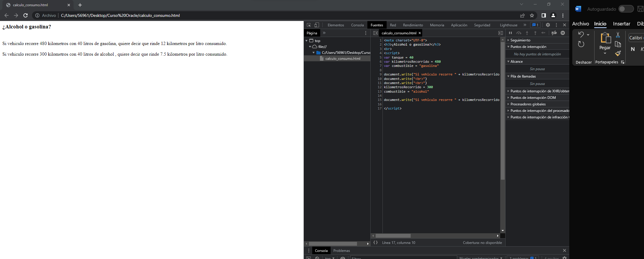Open Word Undo history dropdown
The image size is (644, 259).
click(x=588, y=35)
